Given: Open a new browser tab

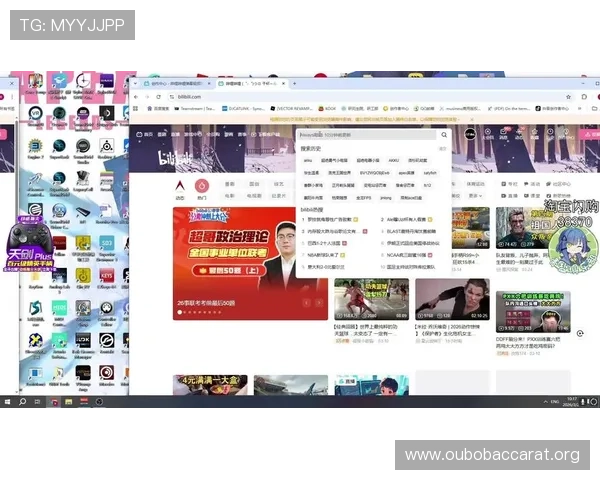Looking at the screenshot, I should 294,83.
